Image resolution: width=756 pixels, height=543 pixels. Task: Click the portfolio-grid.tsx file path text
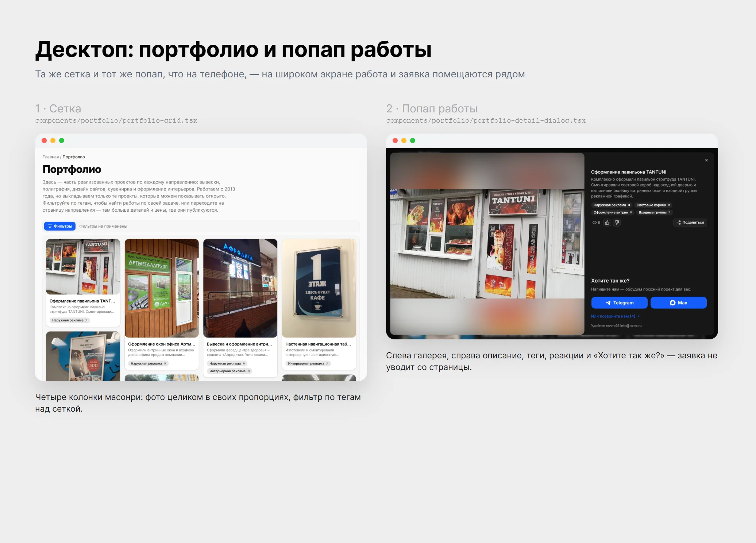[116, 121]
